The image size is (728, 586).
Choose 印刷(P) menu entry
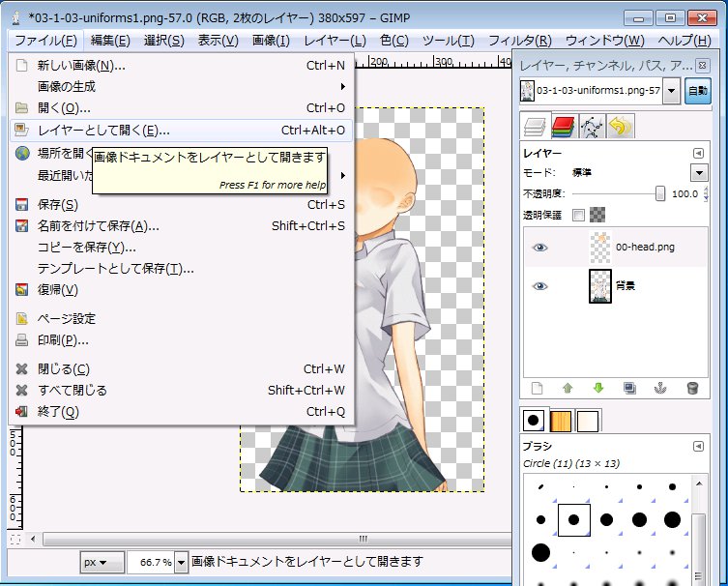coord(181,339)
